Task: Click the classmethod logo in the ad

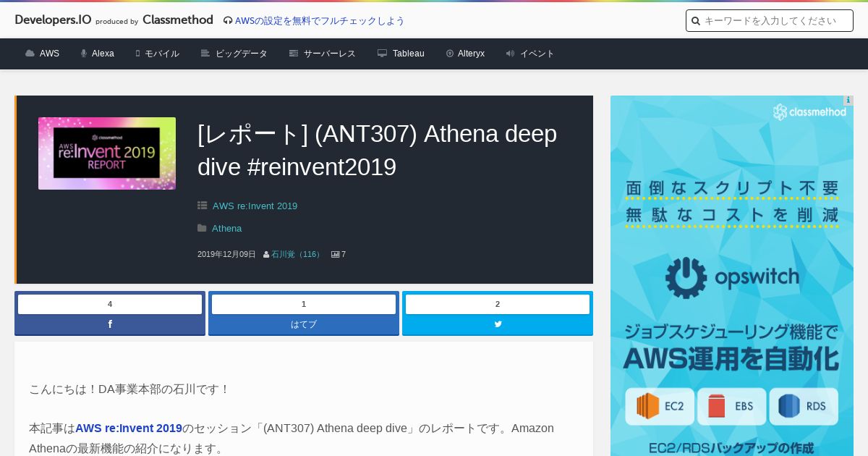Action: click(809, 112)
